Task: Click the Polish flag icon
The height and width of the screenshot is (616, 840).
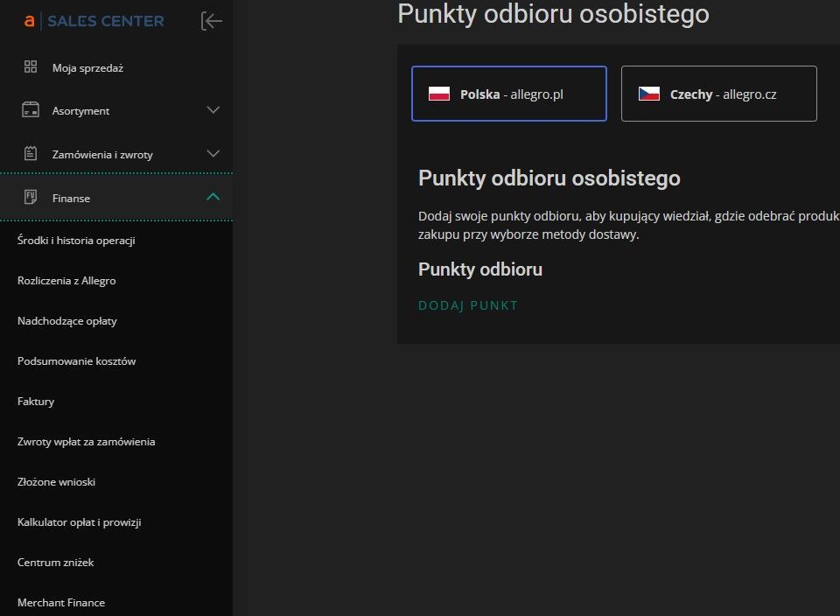Action: (439, 94)
